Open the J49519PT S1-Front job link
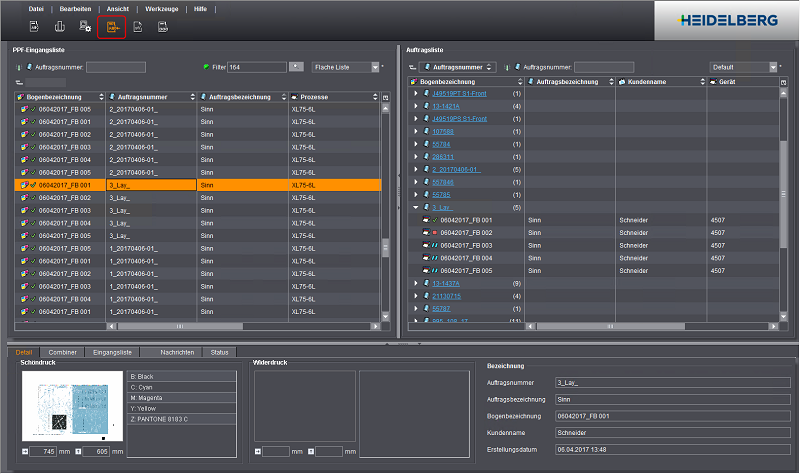Screen dimensions: 800x474 [x=459, y=93]
